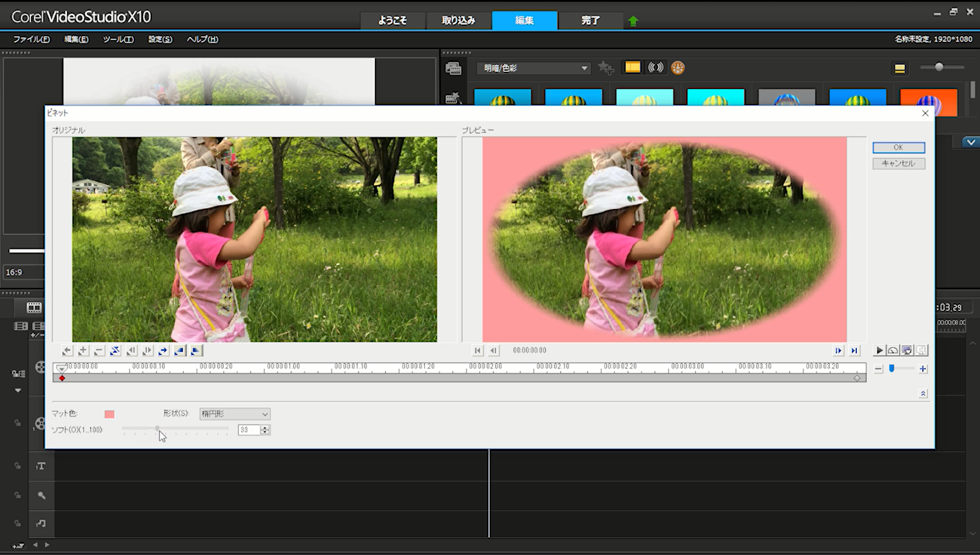Click the remove key frame minus button
The image size is (980, 555).
pos(99,351)
